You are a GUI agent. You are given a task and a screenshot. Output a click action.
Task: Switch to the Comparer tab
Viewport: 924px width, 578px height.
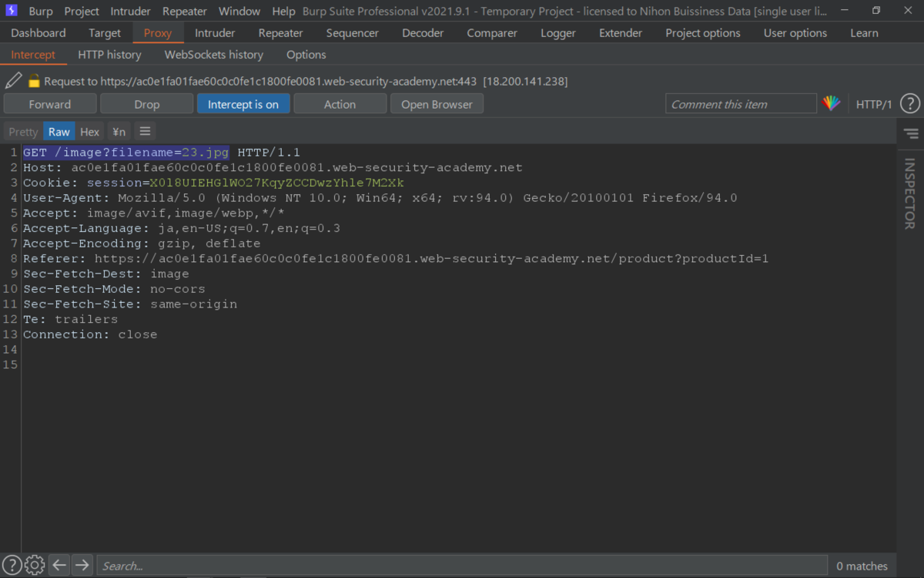click(x=492, y=33)
